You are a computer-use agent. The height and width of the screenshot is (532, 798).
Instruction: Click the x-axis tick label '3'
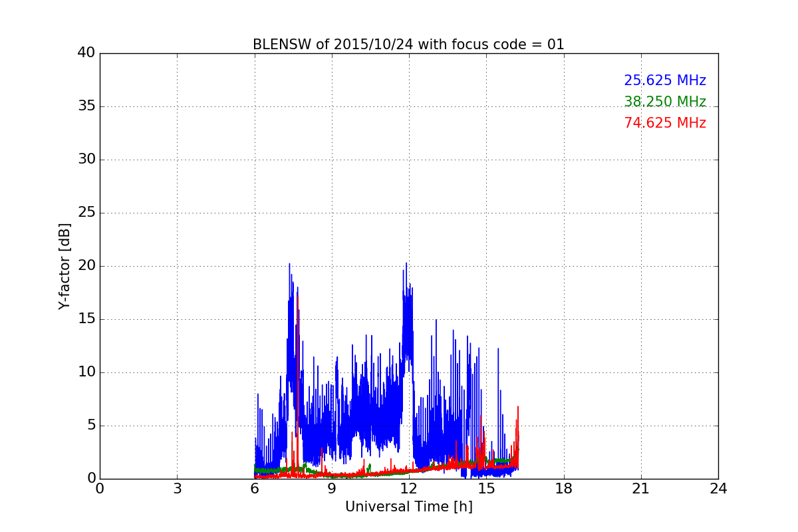tap(177, 489)
